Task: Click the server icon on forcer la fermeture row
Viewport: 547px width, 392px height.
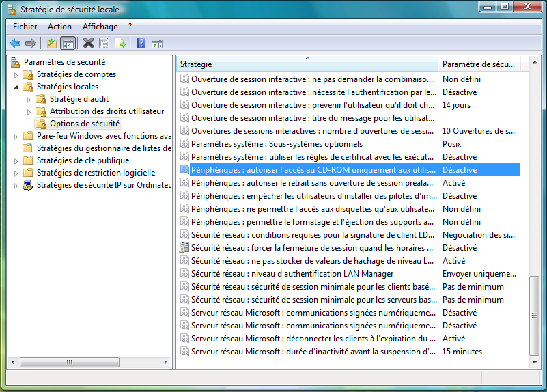Action: coord(184,248)
